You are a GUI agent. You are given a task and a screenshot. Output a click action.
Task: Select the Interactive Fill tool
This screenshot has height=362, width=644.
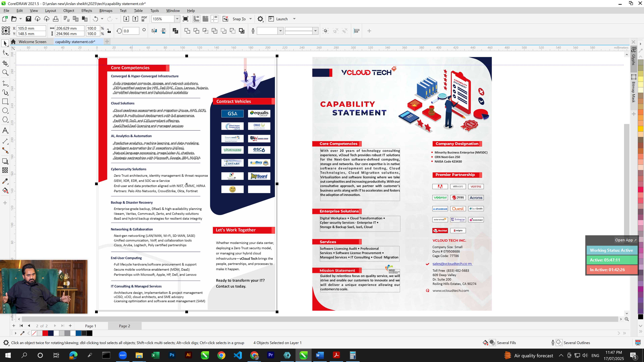pyautogui.click(x=5, y=190)
